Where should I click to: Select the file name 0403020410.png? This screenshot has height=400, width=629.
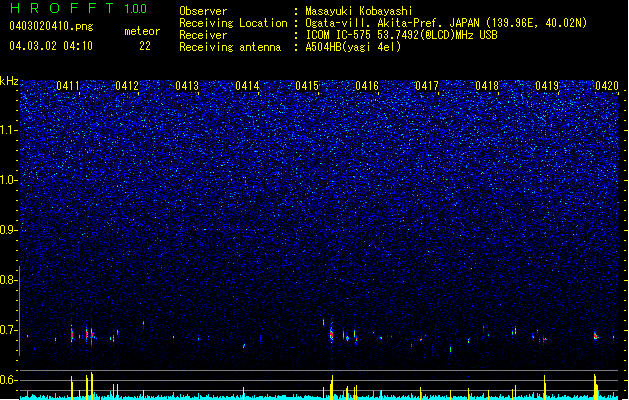tap(51, 26)
